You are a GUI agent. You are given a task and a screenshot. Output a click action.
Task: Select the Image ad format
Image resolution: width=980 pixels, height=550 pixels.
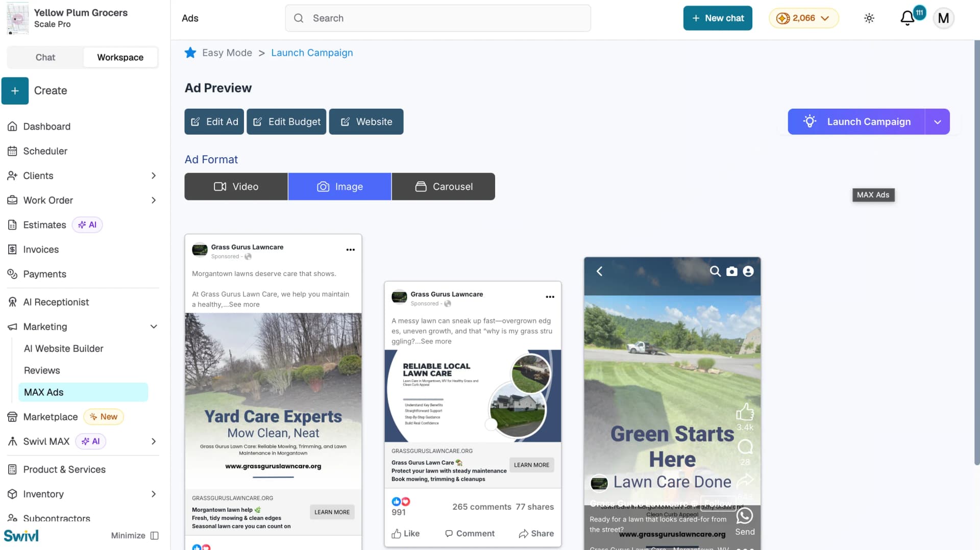coord(340,187)
